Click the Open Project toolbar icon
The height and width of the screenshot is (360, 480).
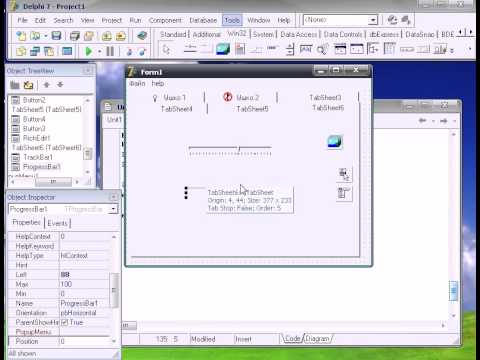89,36
